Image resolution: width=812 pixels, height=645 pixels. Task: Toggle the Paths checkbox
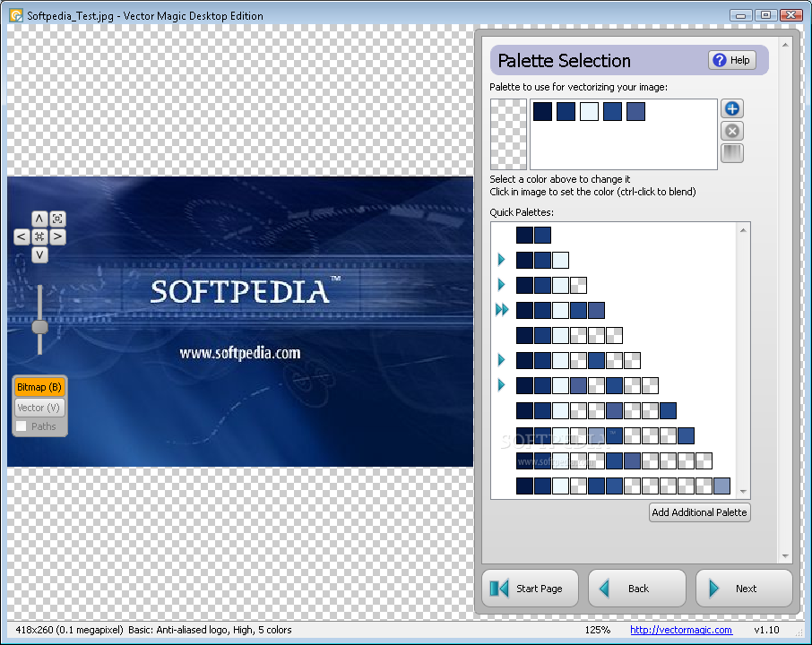(22, 426)
